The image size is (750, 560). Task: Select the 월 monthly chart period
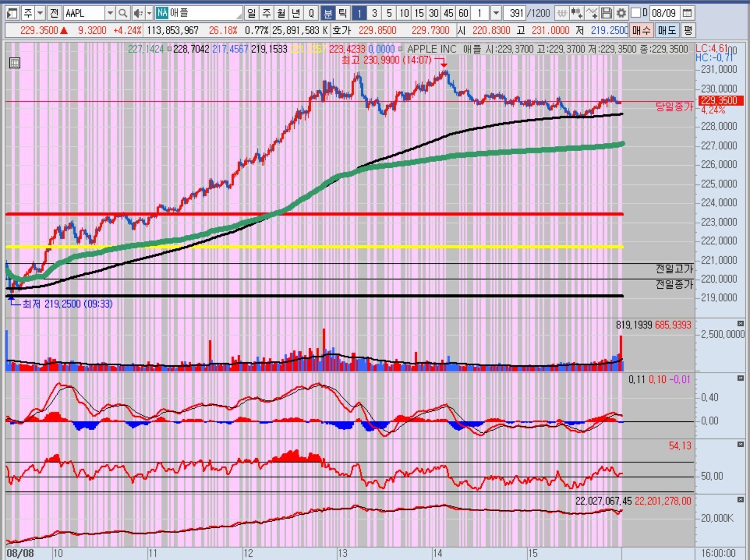click(x=281, y=13)
